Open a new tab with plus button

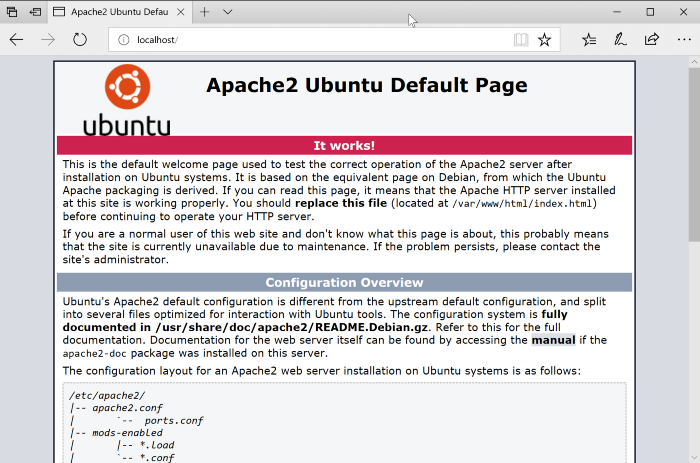tap(204, 12)
